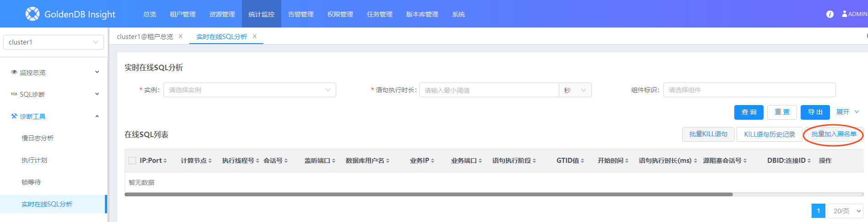
Task: Click the 导出 button
Action: click(815, 112)
